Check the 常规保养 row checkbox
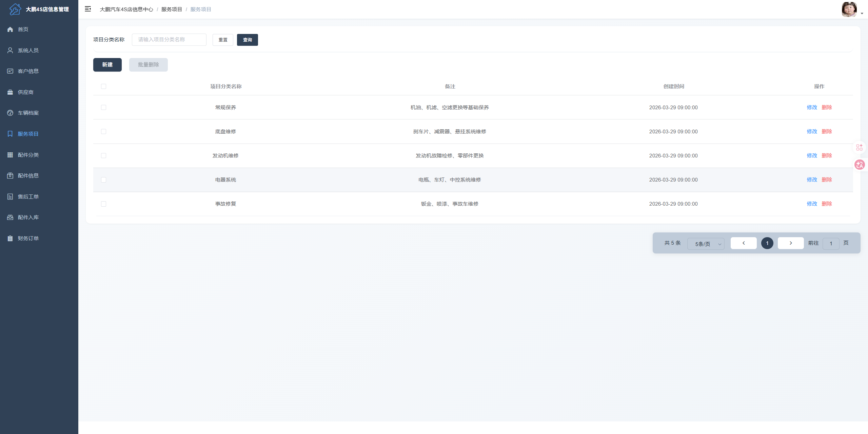868x434 pixels. pos(104,108)
